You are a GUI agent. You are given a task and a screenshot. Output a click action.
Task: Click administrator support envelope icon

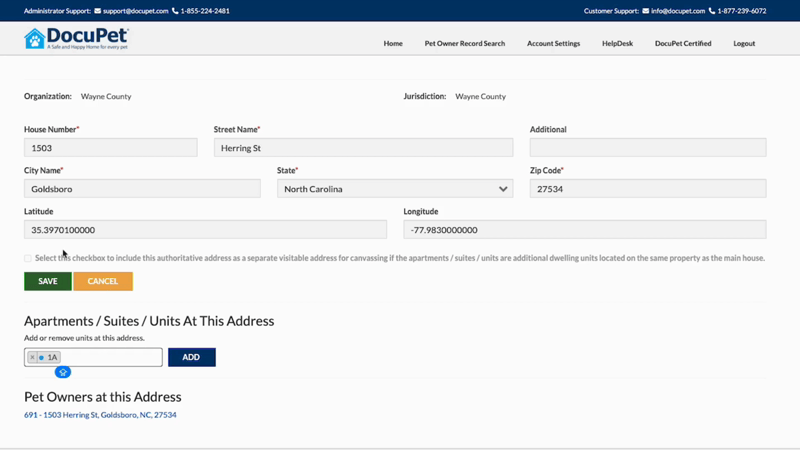(x=97, y=11)
